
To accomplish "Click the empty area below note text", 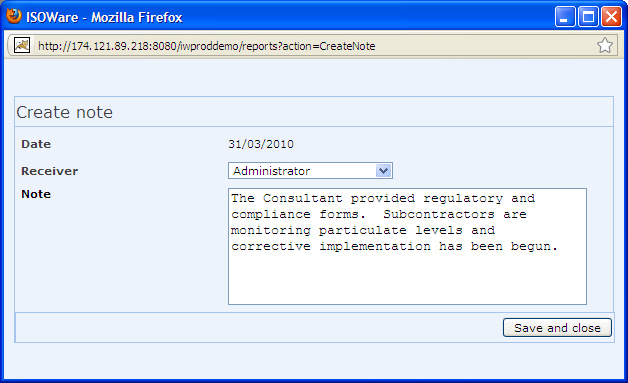I will point(407,278).
